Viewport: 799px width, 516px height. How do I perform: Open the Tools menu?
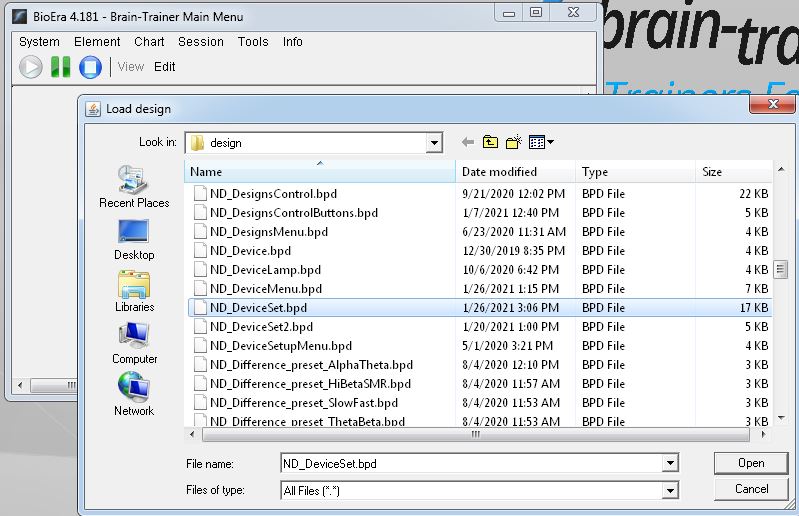pos(253,42)
